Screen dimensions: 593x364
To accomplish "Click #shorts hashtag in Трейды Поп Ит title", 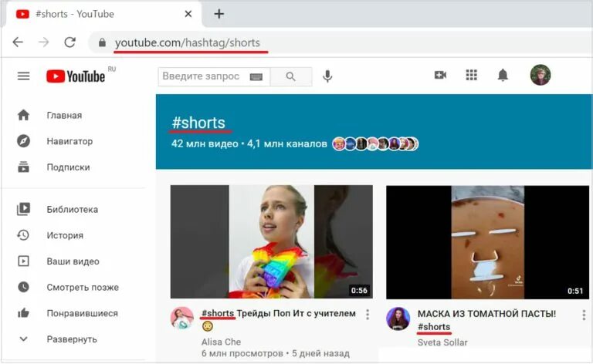I will pyautogui.click(x=218, y=313).
